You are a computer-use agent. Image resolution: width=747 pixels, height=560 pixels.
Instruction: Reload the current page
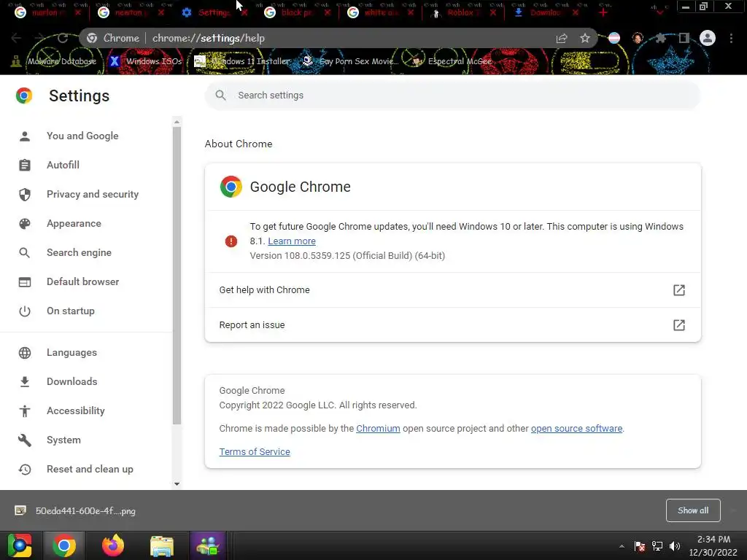point(63,38)
